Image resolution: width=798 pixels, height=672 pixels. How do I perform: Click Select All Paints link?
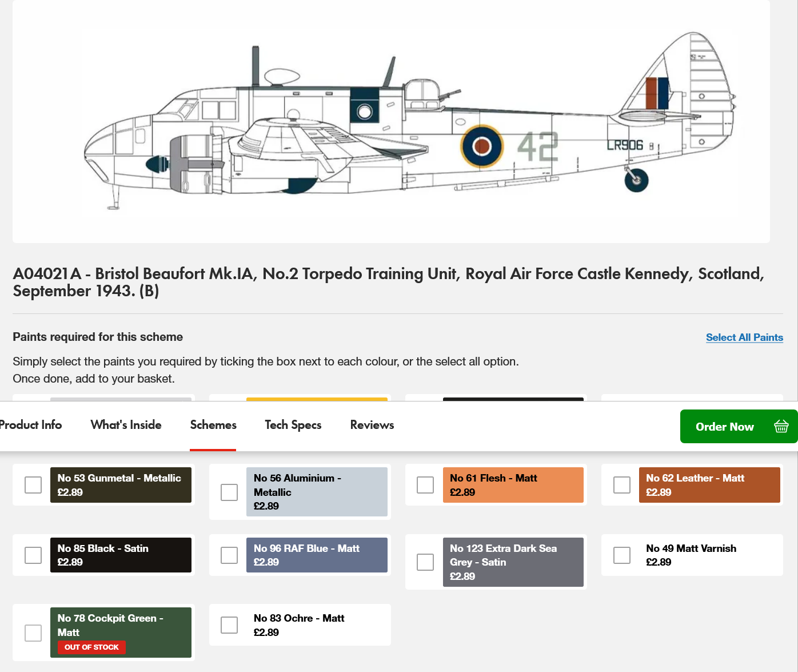pos(744,337)
